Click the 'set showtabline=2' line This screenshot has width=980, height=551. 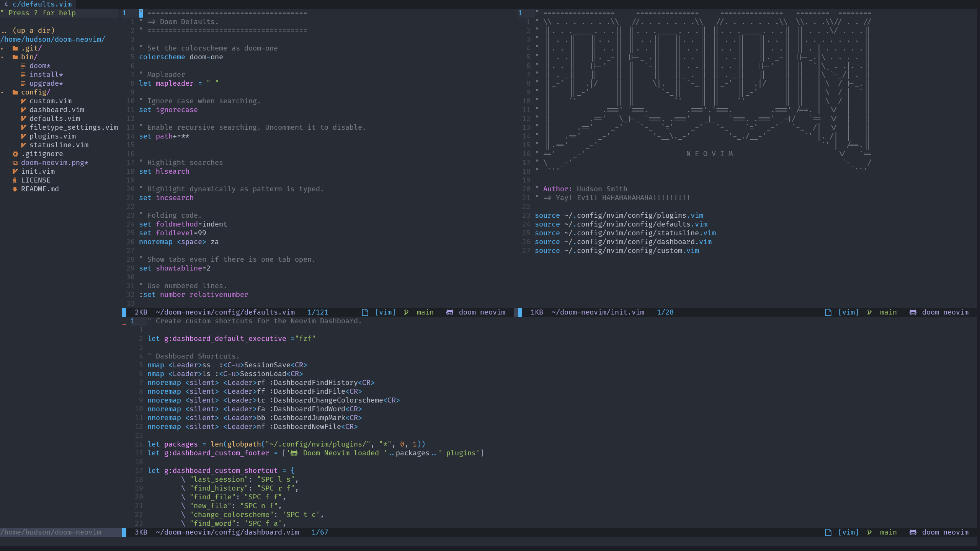coord(175,268)
